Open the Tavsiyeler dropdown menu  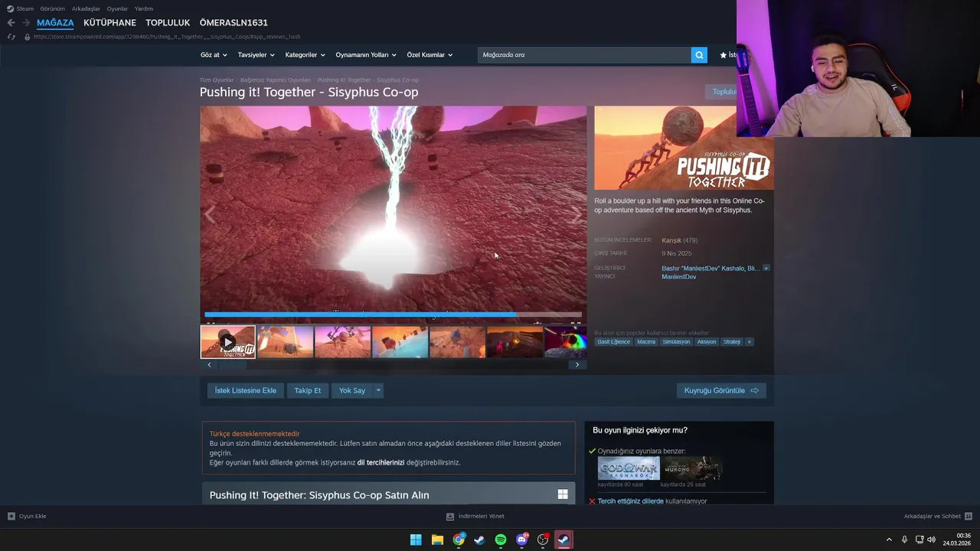click(256, 55)
